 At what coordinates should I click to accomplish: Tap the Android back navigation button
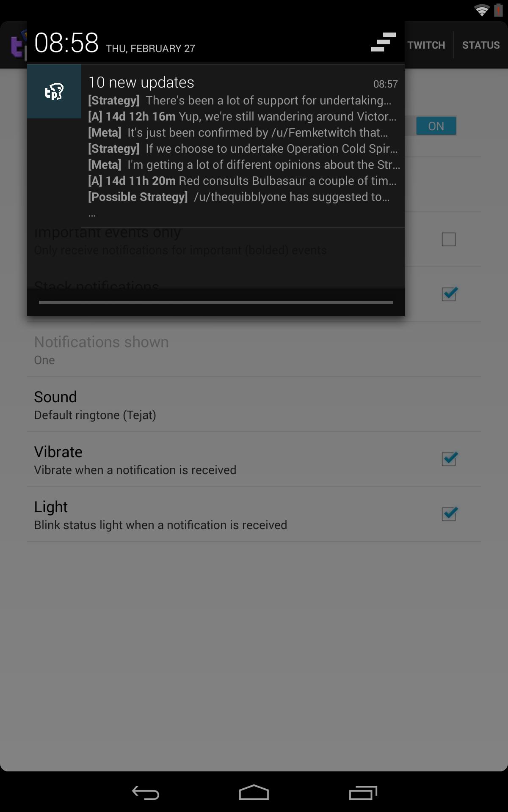pyautogui.click(x=145, y=793)
